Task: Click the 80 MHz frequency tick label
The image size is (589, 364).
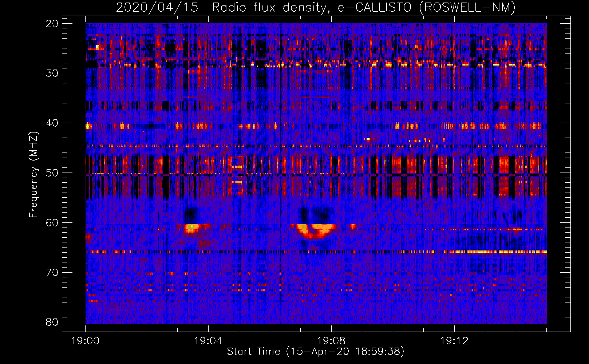Action: pyautogui.click(x=52, y=322)
